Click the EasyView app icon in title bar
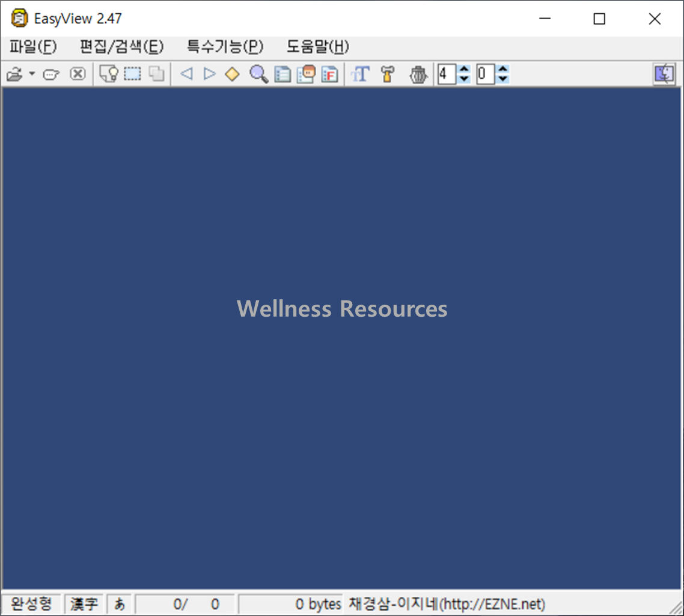This screenshot has width=684, height=616. click(19, 19)
